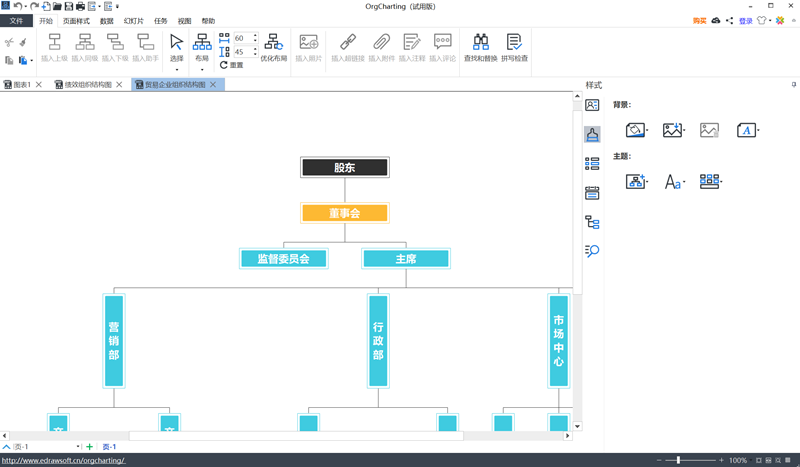
Task: Click 插入上级 insert superior button
Action: tap(54, 47)
